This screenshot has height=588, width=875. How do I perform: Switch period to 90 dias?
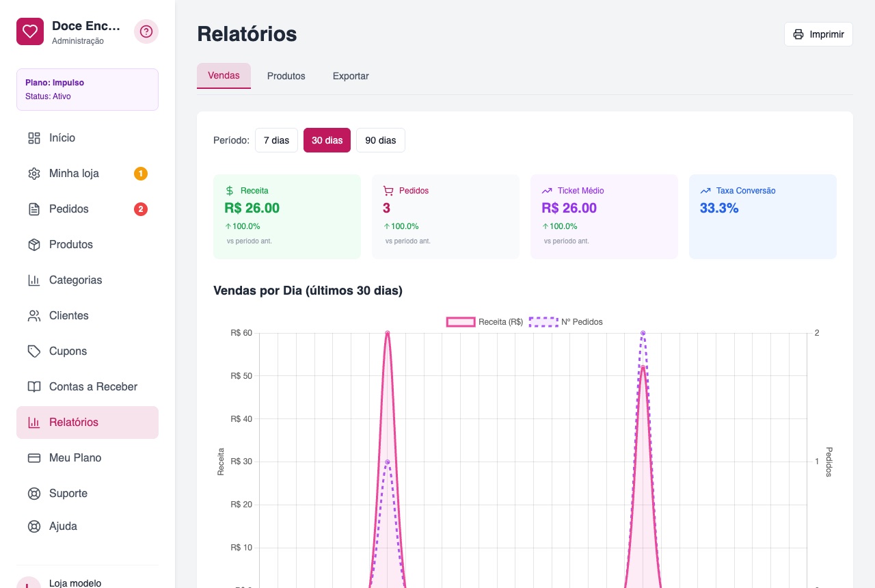381,140
